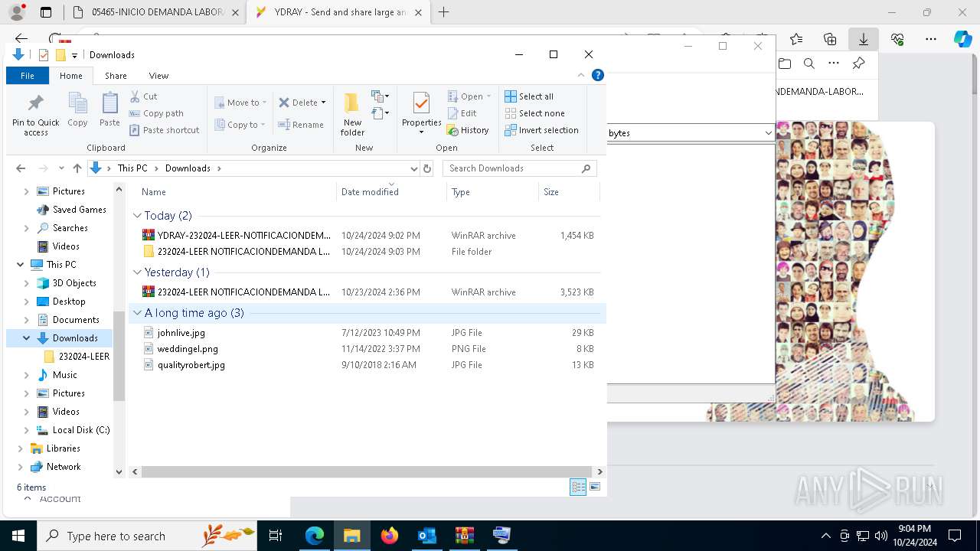Select the Home ribbon tab
980x551 pixels.
click(x=71, y=76)
